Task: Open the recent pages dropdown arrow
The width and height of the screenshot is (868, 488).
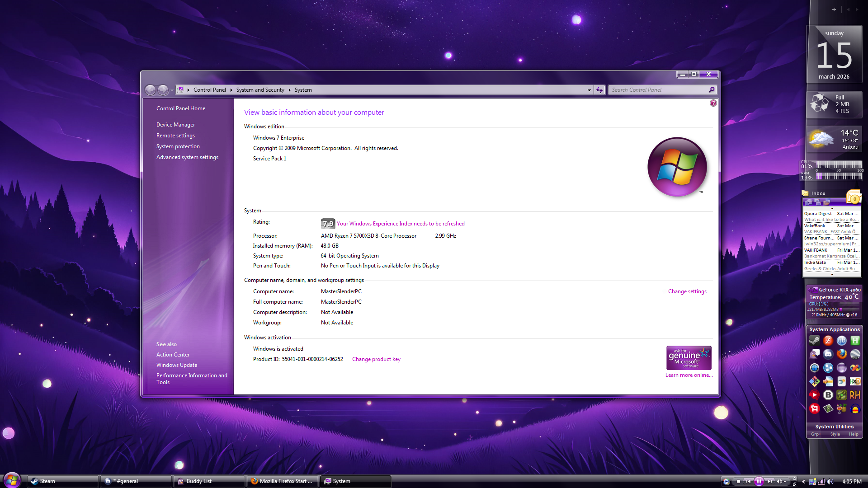Action: coord(172,90)
